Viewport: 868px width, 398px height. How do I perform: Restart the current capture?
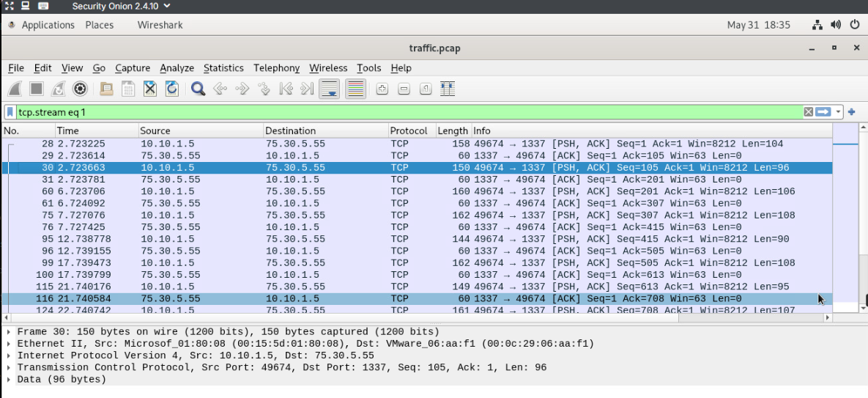pyautogui.click(x=58, y=89)
